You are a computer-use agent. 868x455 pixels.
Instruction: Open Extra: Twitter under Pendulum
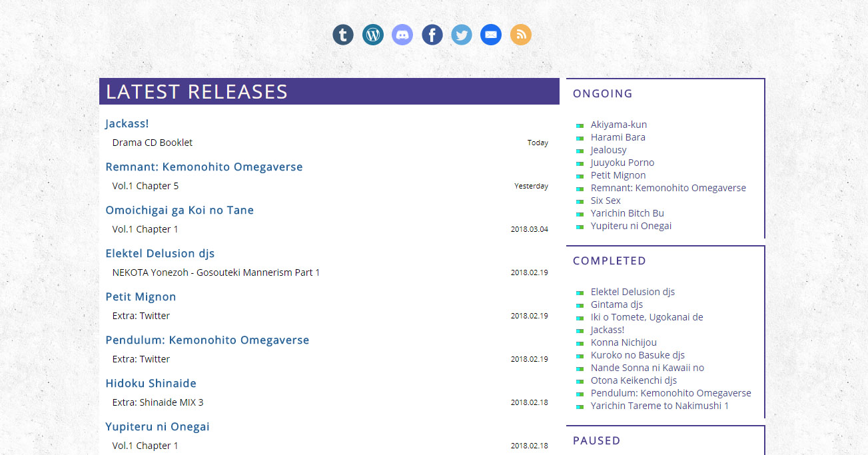141,359
